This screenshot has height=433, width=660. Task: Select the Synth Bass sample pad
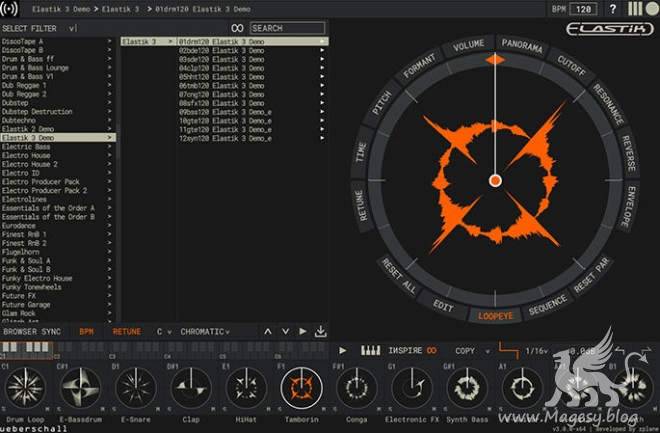(x=467, y=388)
